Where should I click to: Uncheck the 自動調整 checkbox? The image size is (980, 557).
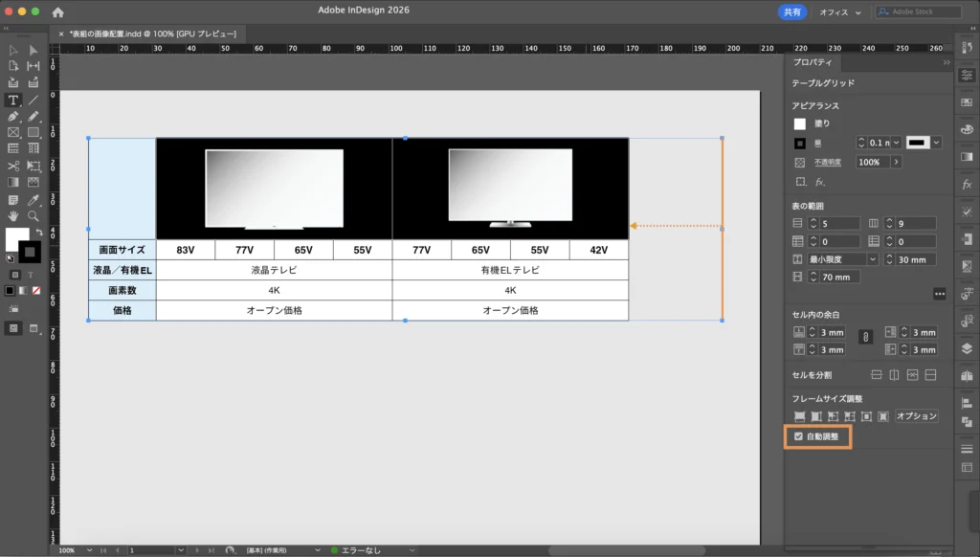[x=799, y=436]
